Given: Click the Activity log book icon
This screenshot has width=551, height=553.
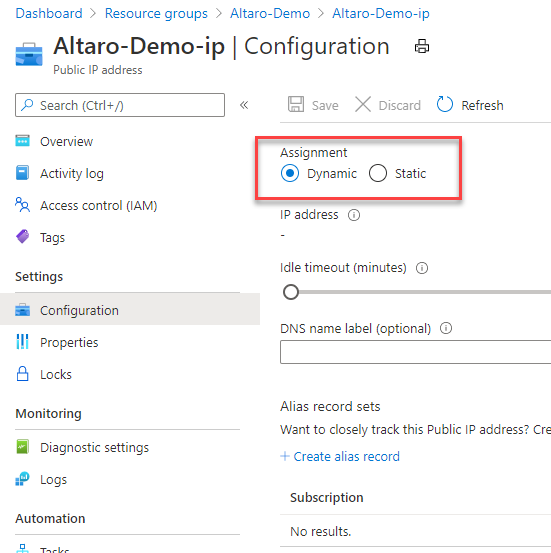Looking at the screenshot, I should click(23, 173).
